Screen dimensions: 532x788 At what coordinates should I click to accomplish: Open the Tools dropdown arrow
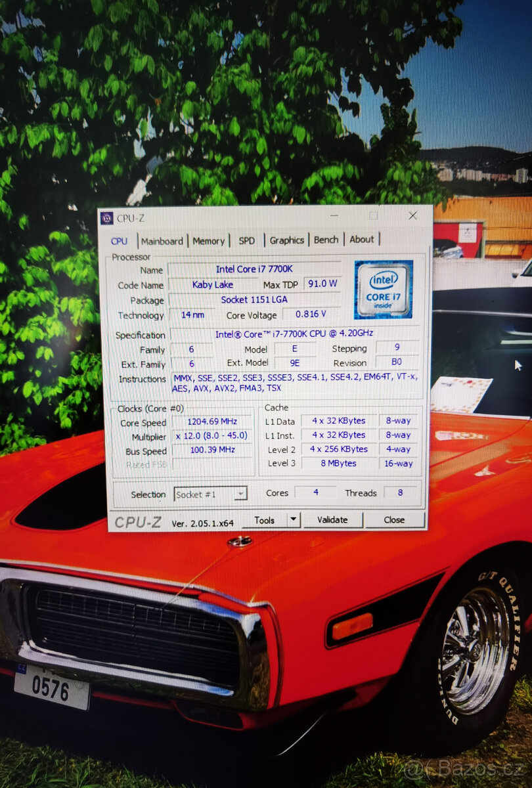point(293,519)
